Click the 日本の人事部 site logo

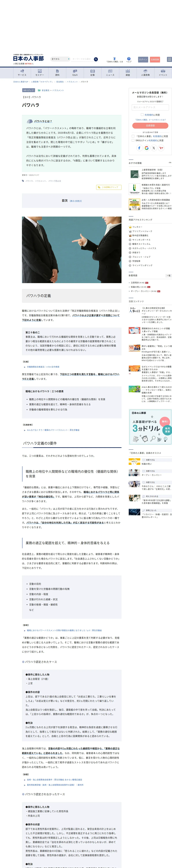coord(28,59)
